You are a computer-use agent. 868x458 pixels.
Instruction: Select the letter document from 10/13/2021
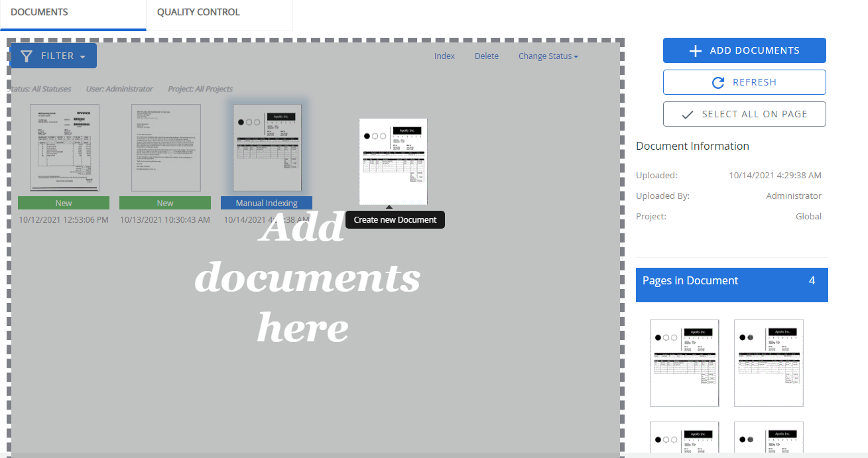coord(166,148)
